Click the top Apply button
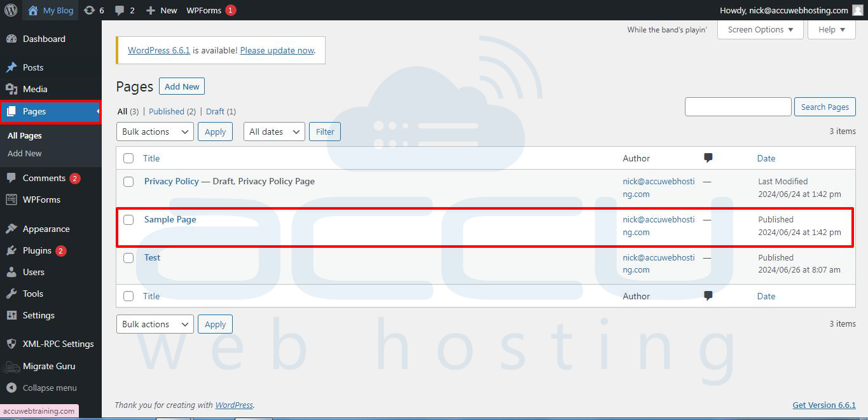Viewport: 868px width, 420px height. [215, 132]
